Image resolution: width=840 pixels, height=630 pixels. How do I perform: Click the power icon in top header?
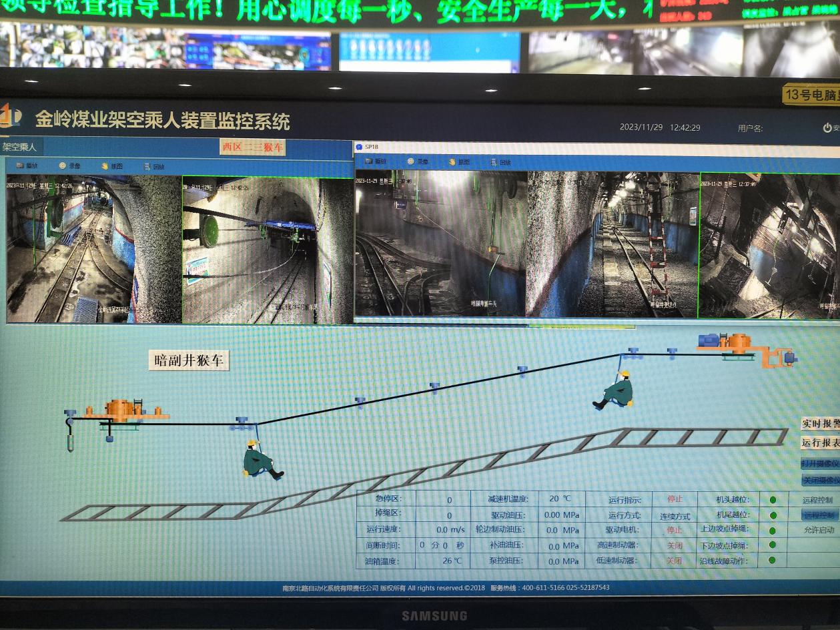point(827,127)
